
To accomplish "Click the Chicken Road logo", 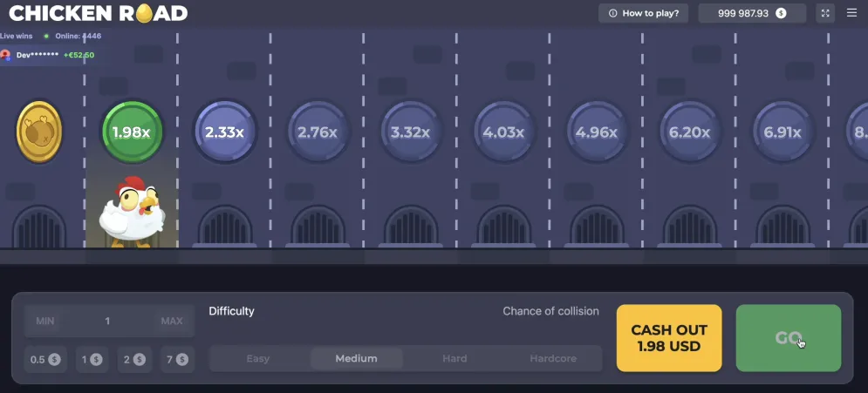I will [99, 13].
